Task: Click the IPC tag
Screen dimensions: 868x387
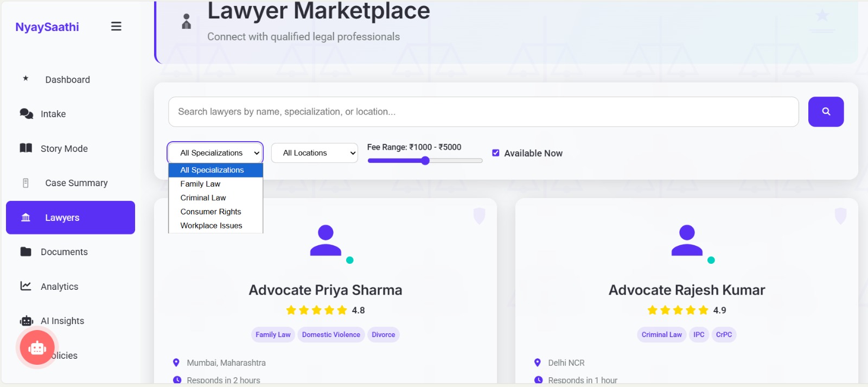Action: pyautogui.click(x=699, y=335)
